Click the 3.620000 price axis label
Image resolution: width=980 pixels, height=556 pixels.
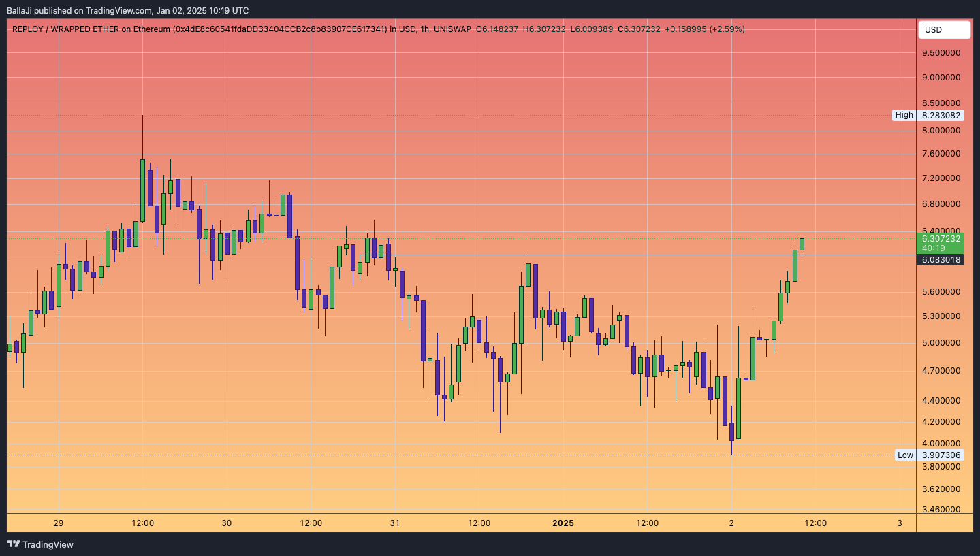click(941, 489)
